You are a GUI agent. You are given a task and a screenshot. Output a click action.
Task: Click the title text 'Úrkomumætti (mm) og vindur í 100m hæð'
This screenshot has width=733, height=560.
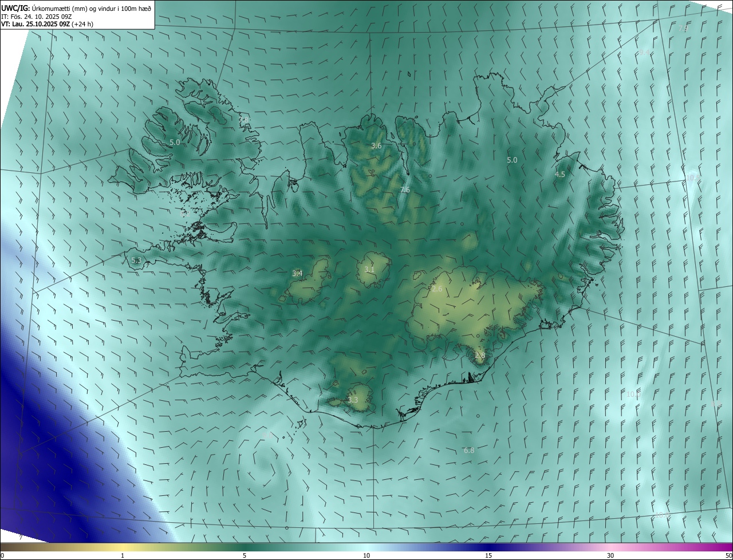(x=90, y=8)
